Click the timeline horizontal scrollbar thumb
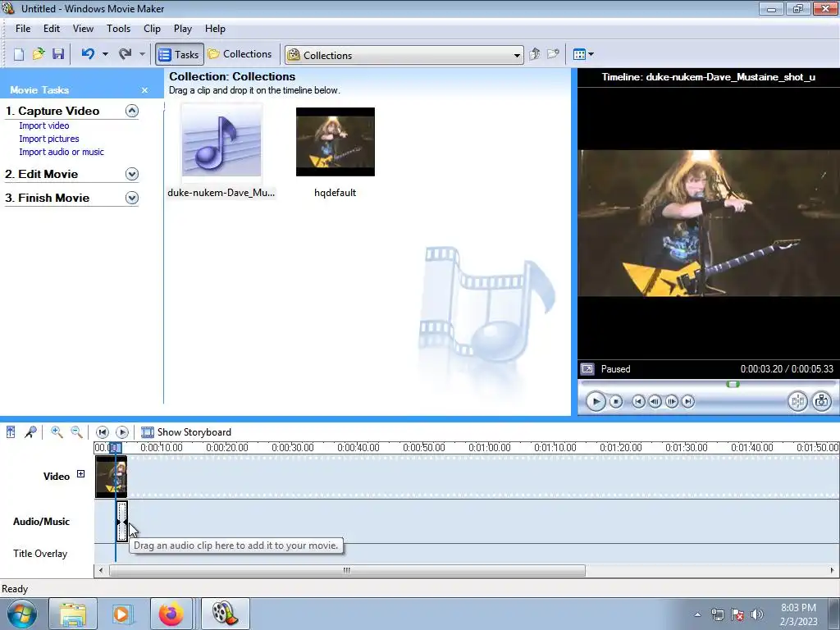Image resolution: width=840 pixels, height=630 pixels. click(x=347, y=571)
